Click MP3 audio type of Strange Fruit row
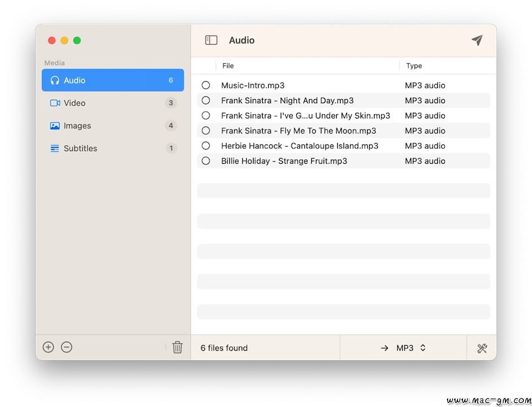 [x=425, y=161]
